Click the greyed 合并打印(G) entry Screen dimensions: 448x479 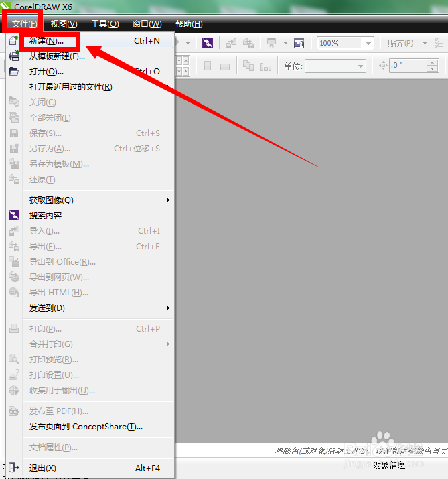[90, 344]
